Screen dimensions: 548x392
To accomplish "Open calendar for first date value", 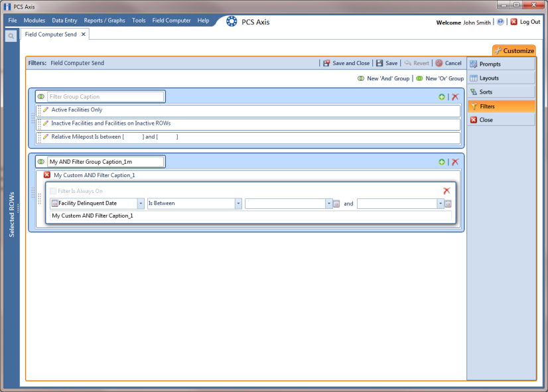I will click(x=336, y=204).
